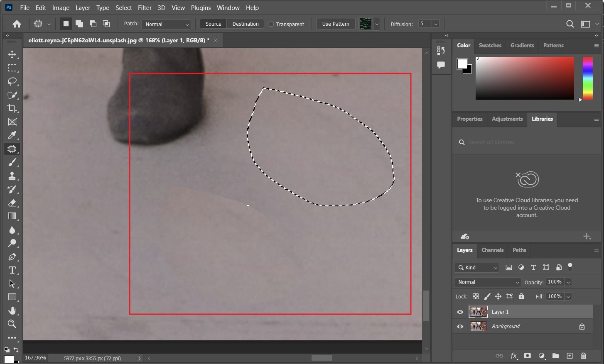Select the Lasso tool
Image resolution: width=604 pixels, height=364 pixels.
tap(12, 82)
